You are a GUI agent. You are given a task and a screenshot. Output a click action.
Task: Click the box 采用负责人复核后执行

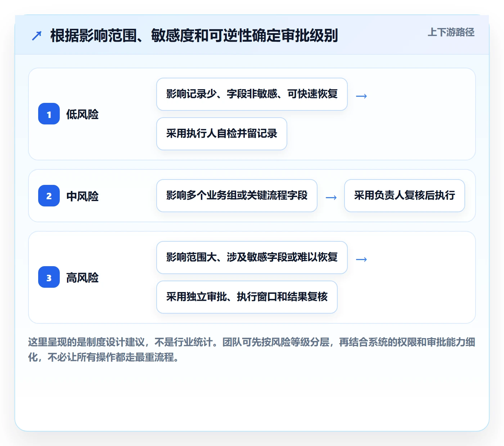pos(405,196)
